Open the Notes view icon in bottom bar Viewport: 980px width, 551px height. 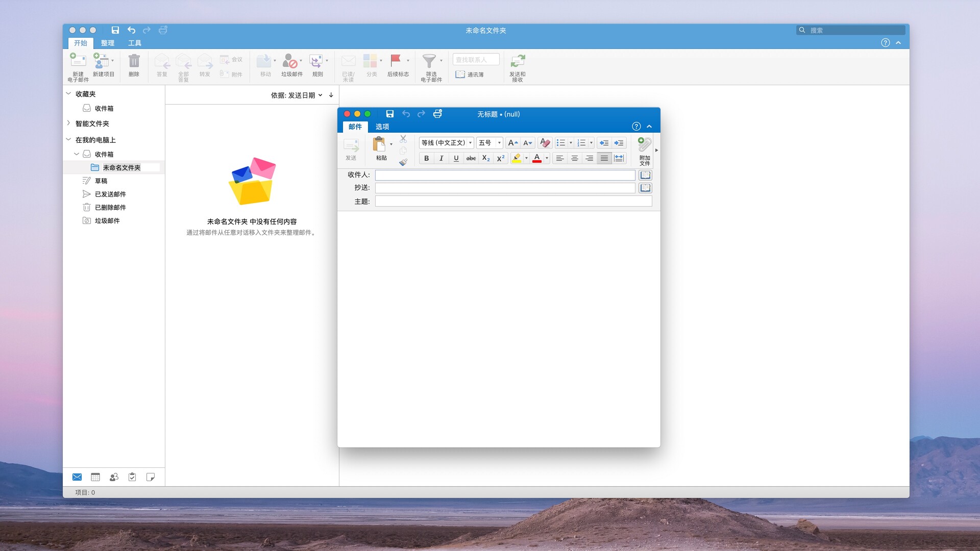click(x=151, y=477)
